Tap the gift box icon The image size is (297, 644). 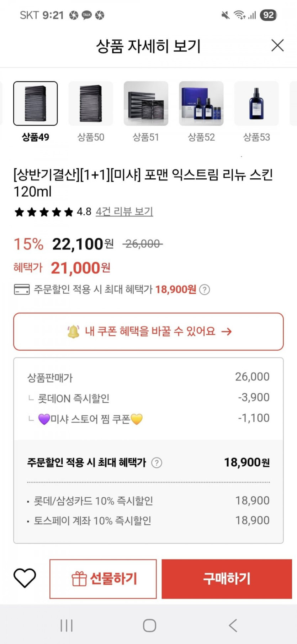click(x=79, y=579)
